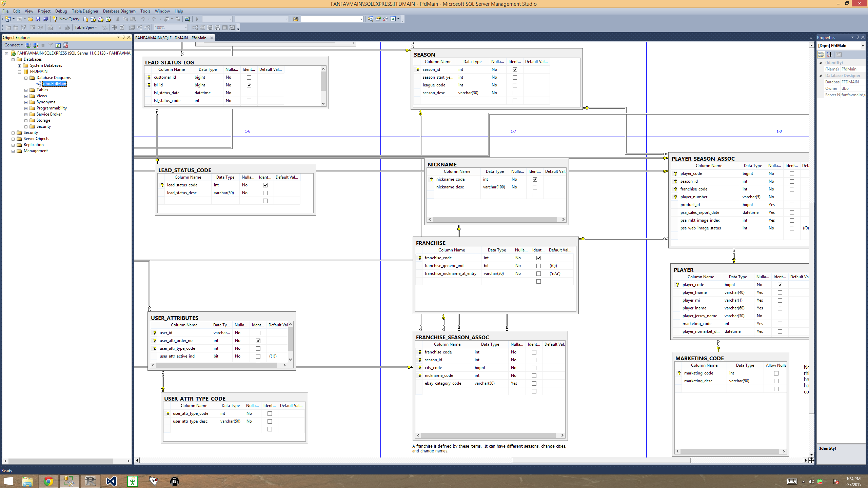This screenshot has width=868, height=488.
Task: Select dbo.FfdMain diagram in Object Explorer
Action: click(x=54, y=84)
